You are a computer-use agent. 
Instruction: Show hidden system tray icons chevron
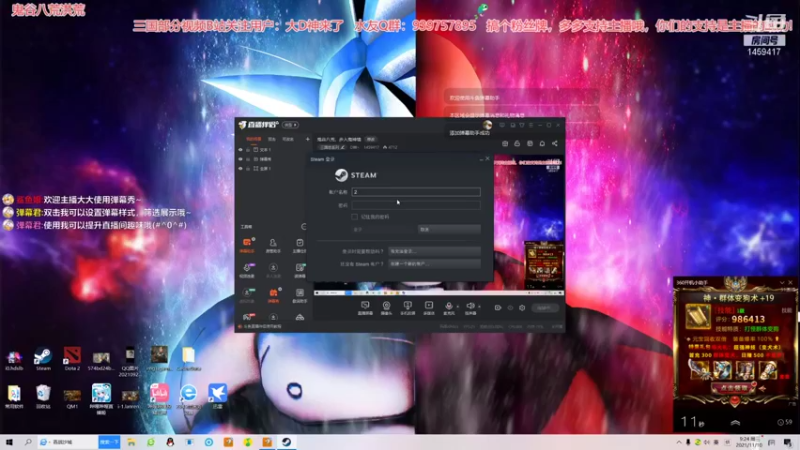pos(679,442)
